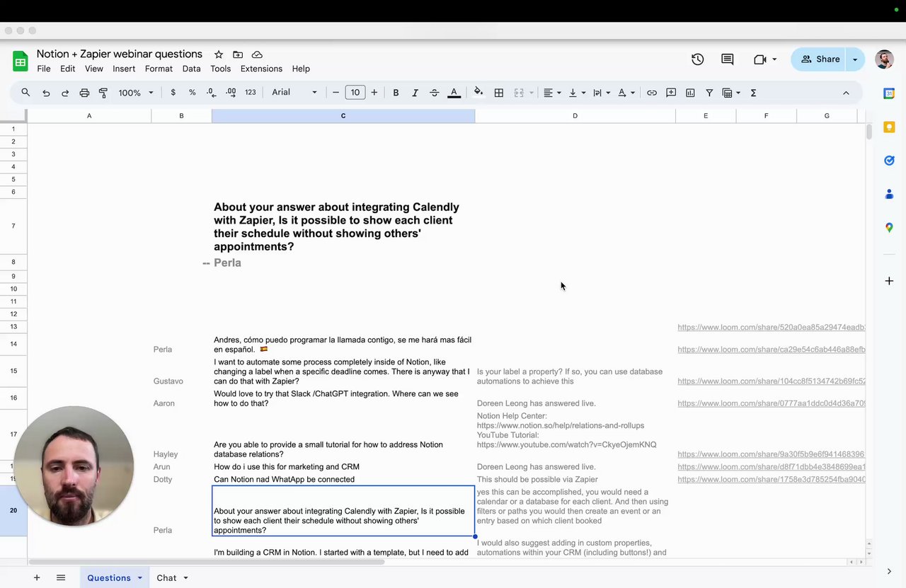Open the vertical align dropdown
This screenshot has width=906, height=588.
pos(577,93)
